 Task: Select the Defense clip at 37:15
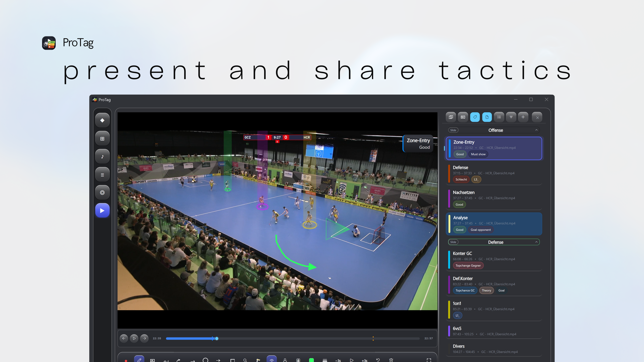pyautogui.click(x=494, y=174)
